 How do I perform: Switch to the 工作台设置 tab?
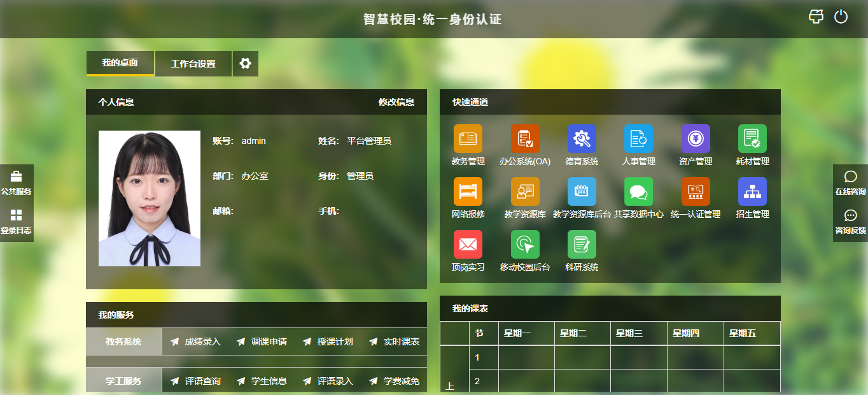point(193,63)
